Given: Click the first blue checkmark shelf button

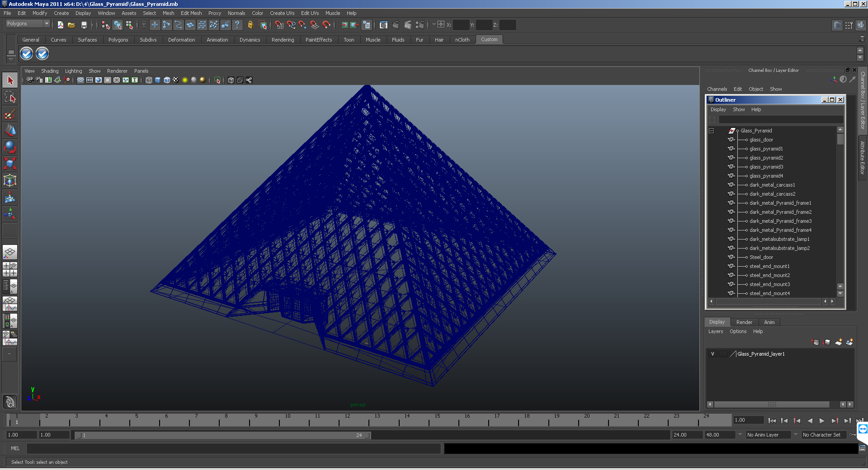Looking at the screenshot, I should tap(27, 54).
